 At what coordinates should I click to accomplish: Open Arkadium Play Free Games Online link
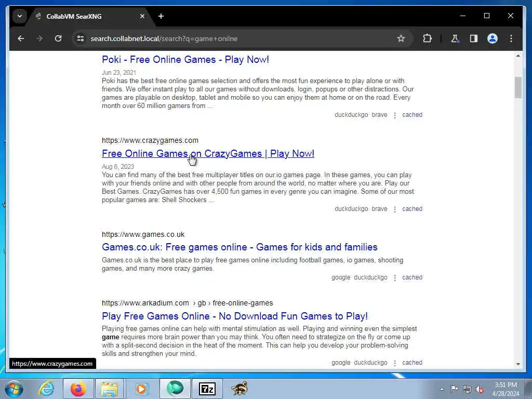(235, 316)
